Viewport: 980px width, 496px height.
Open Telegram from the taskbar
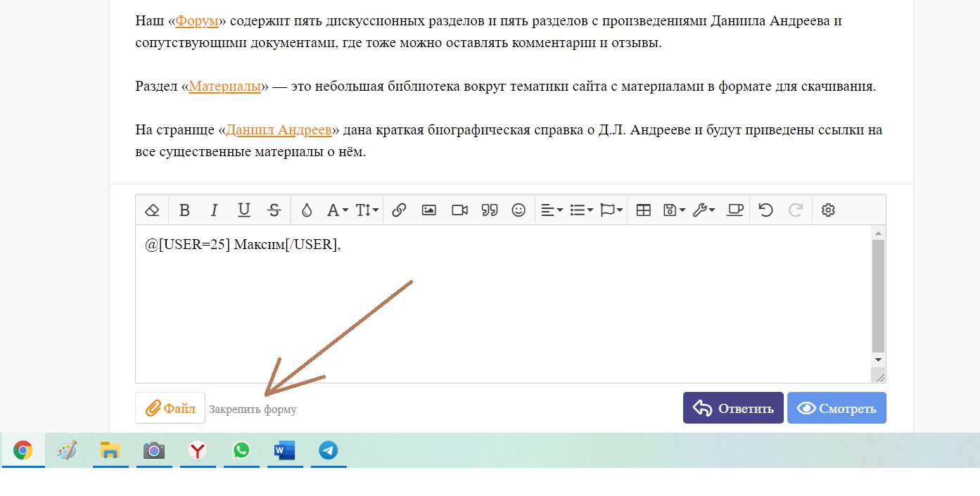pyautogui.click(x=329, y=450)
